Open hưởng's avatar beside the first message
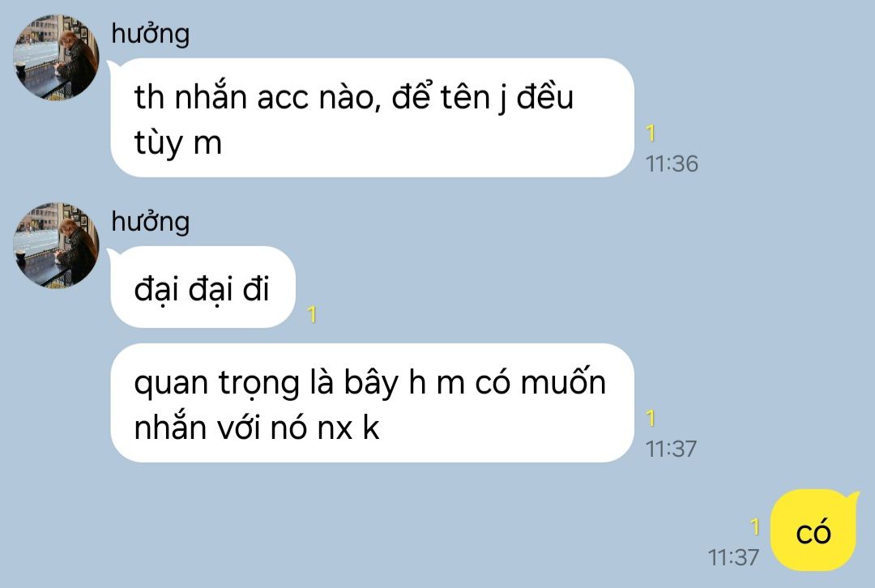The height and width of the screenshot is (588, 875). click(56, 58)
